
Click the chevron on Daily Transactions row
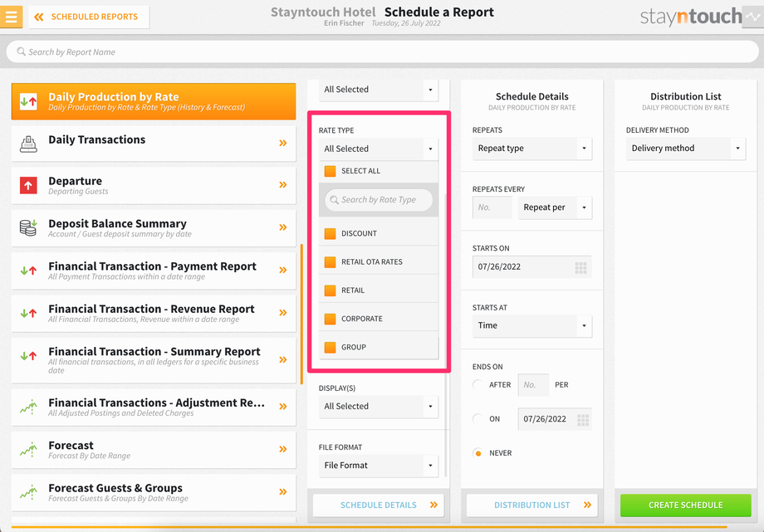click(x=282, y=143)
